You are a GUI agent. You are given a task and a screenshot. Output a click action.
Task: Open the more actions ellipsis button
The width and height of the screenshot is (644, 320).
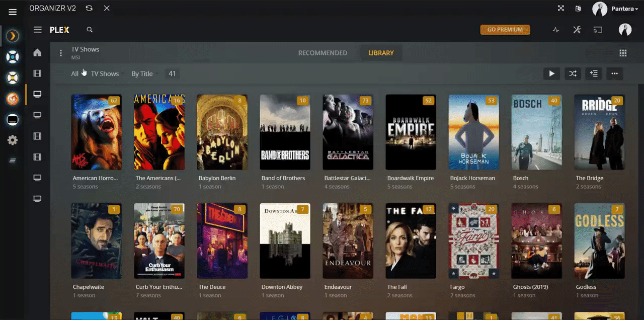[x=615, y=73]
